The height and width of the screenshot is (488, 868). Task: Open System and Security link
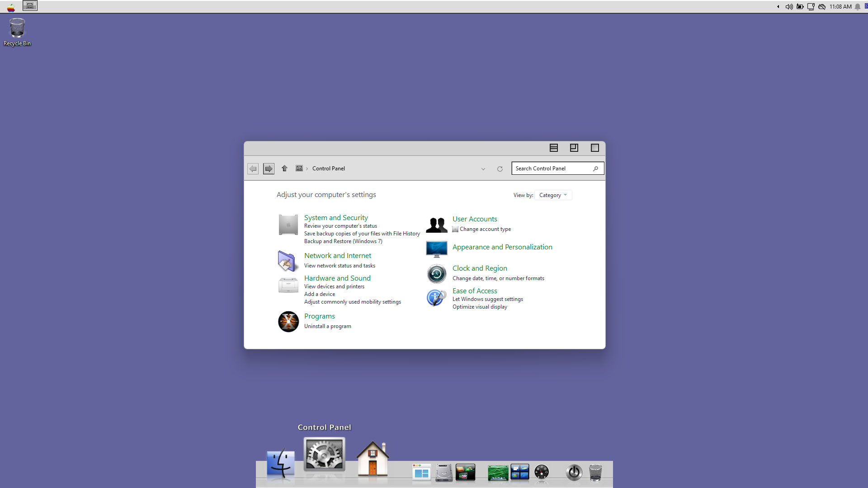tap(335, 218)
